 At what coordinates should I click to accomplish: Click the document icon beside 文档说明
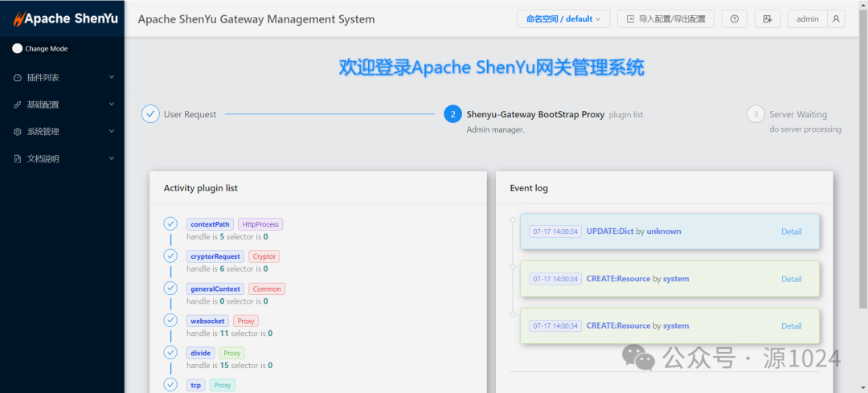[17, 159]
